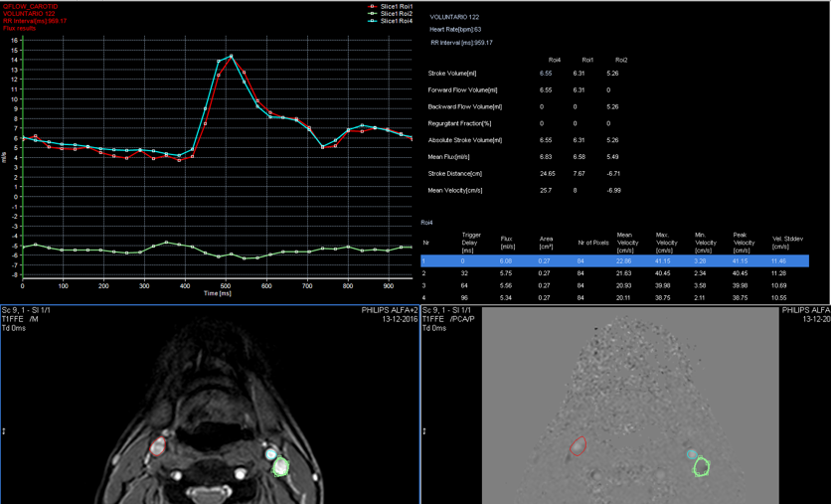
Task: Click the Trigger Delay column header
Action: point(471,243)
